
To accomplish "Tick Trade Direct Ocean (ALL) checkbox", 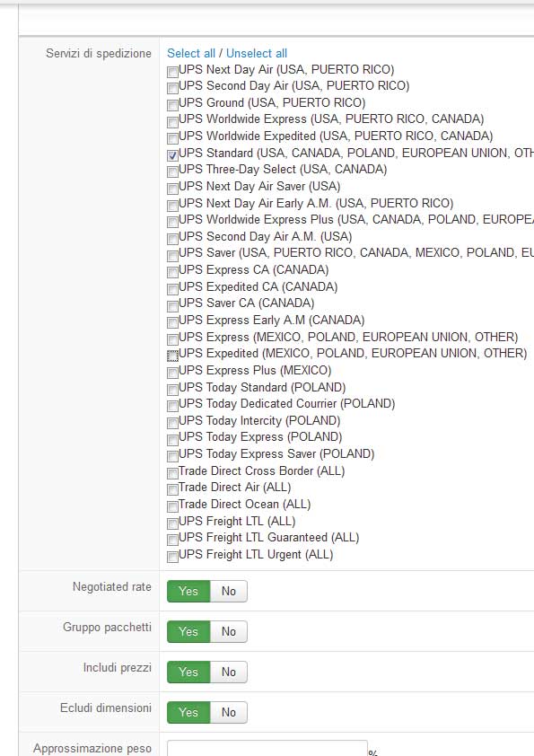I will click(172, 506).
